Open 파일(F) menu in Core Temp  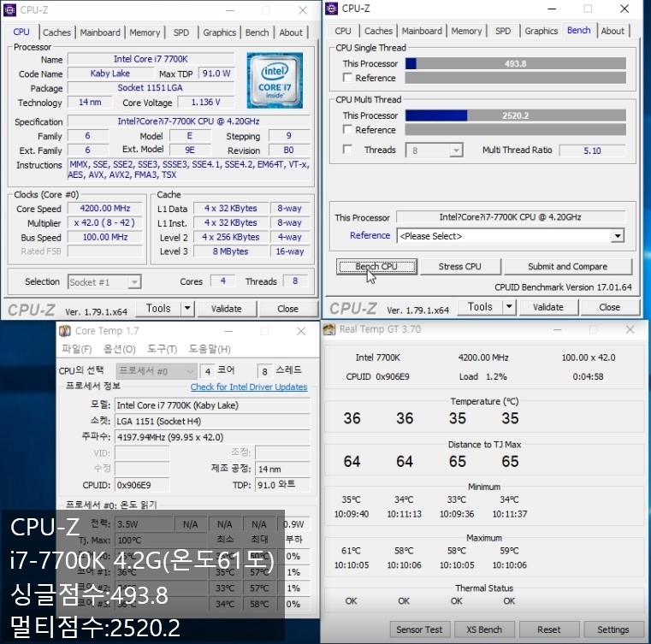click(x=77, y=349)
